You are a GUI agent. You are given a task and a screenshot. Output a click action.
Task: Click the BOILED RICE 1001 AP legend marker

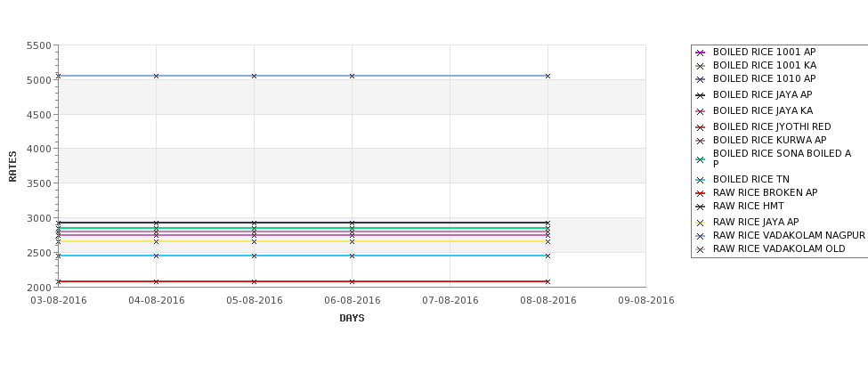coord(700,53)
